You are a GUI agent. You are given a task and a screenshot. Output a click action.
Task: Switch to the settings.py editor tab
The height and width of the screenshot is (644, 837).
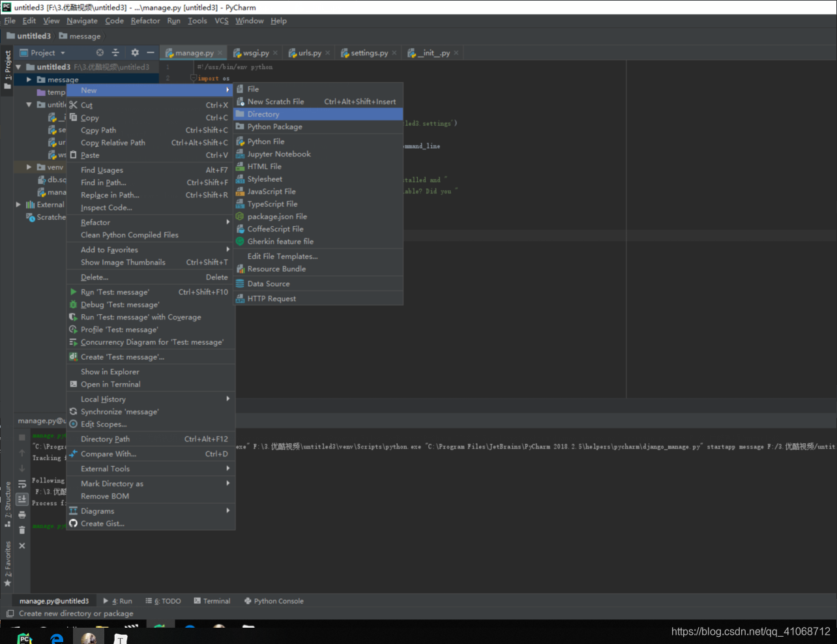point(369,53)
